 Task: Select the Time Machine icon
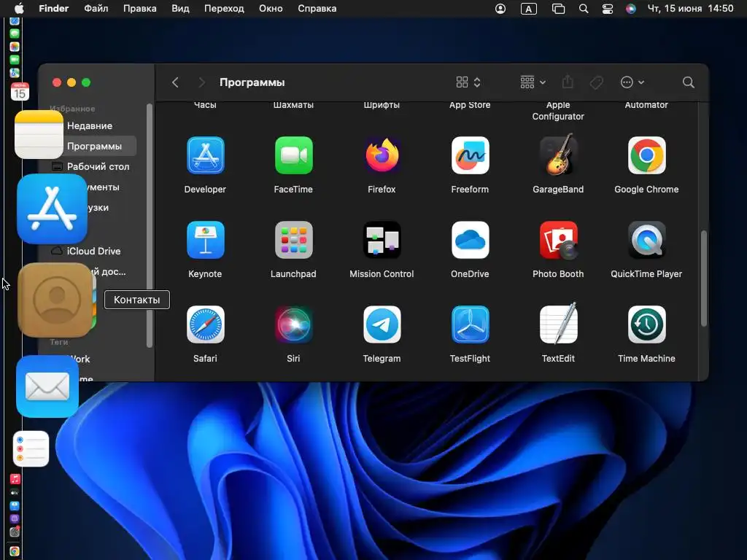[x=646, y=324]
